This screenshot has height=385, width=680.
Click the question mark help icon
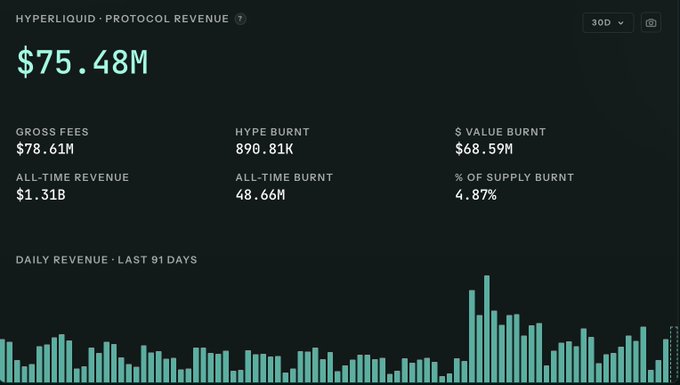(240, 19)
